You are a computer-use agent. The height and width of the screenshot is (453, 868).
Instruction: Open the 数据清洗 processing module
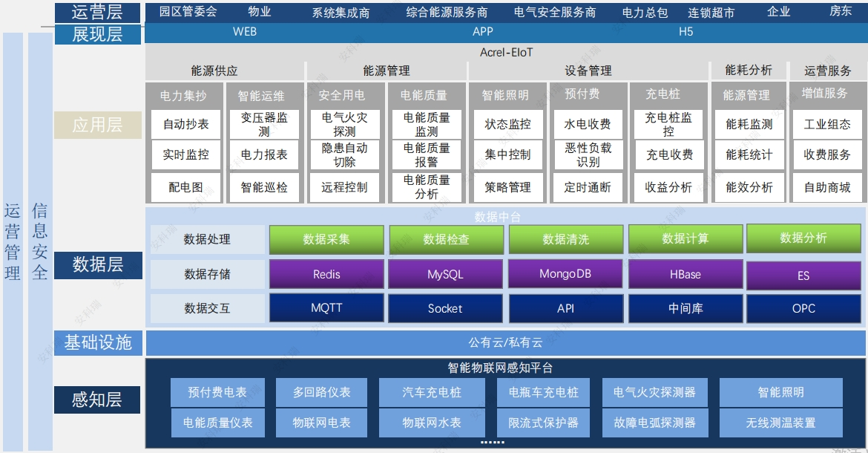[565, 239]
